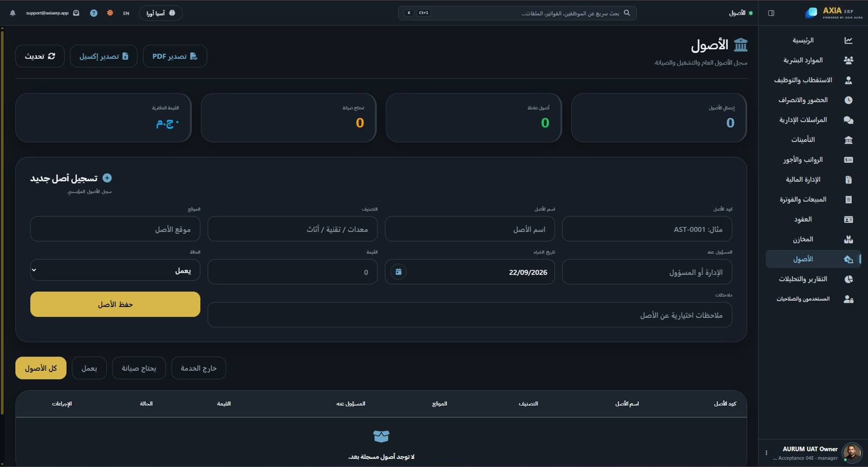Open the AURUM UAT Owner three-dot menu
Viewport: 868px width, 467px height.
pyautogui.click(x=767, y=453)
